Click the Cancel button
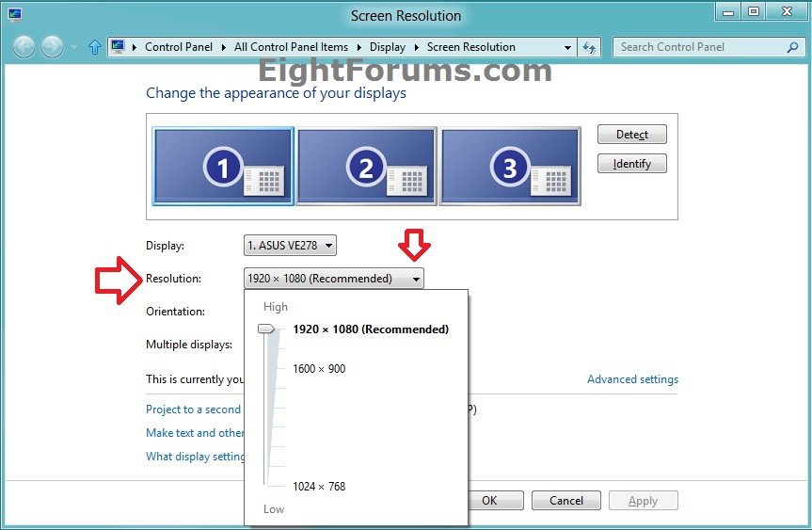 [566, 501]
